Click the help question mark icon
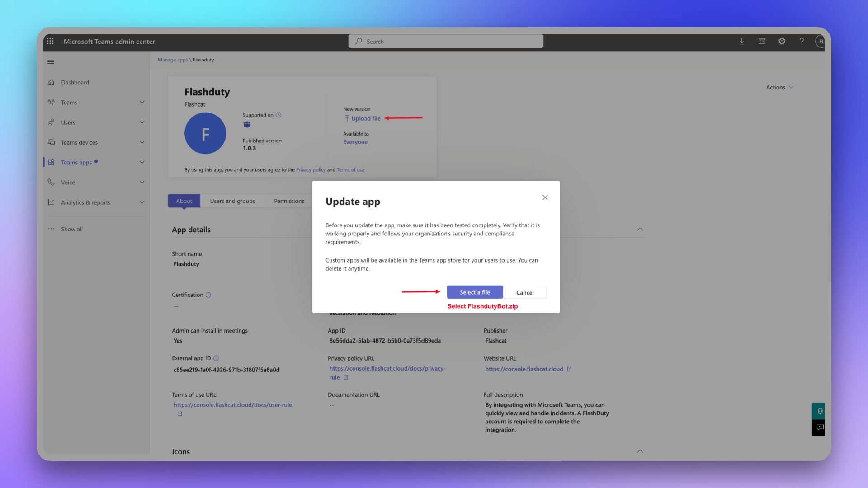This screenshot has height=488, width=868. 802,41
